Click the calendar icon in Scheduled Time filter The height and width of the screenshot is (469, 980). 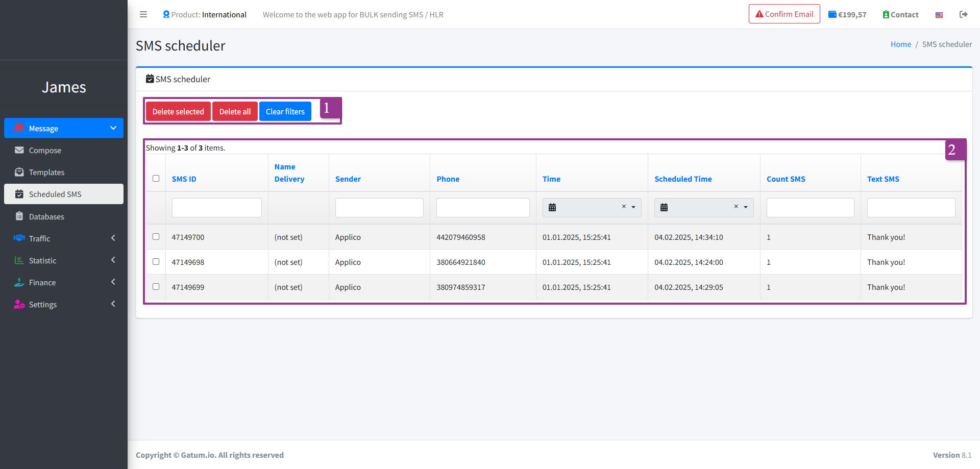664,207
